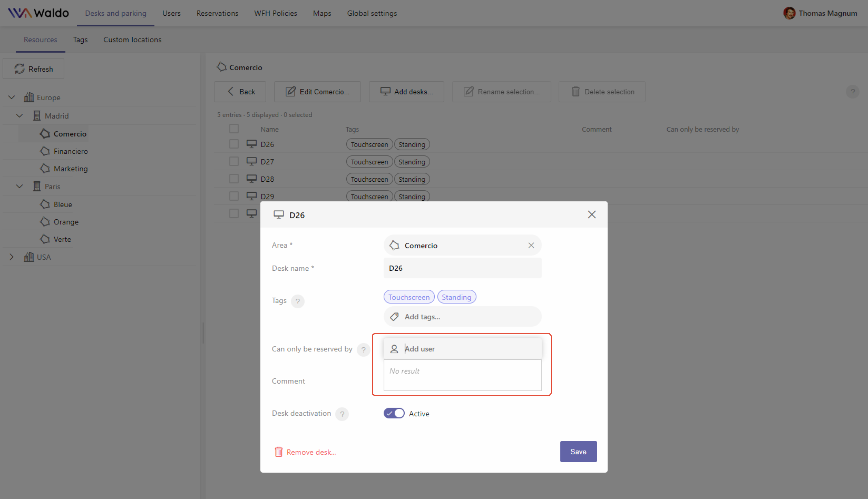Collapse the Europe tree node
The image size is (868, 499).
tap(12, 97)
